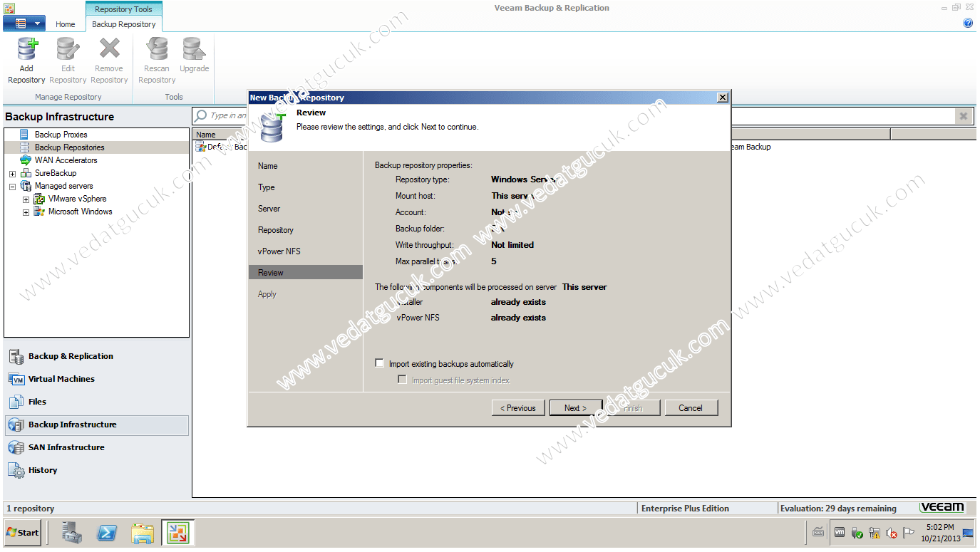The width and height of the screenshot is (980, 552).
Task: Click the Virtual Machines VM icon
Action: [16, 379]
